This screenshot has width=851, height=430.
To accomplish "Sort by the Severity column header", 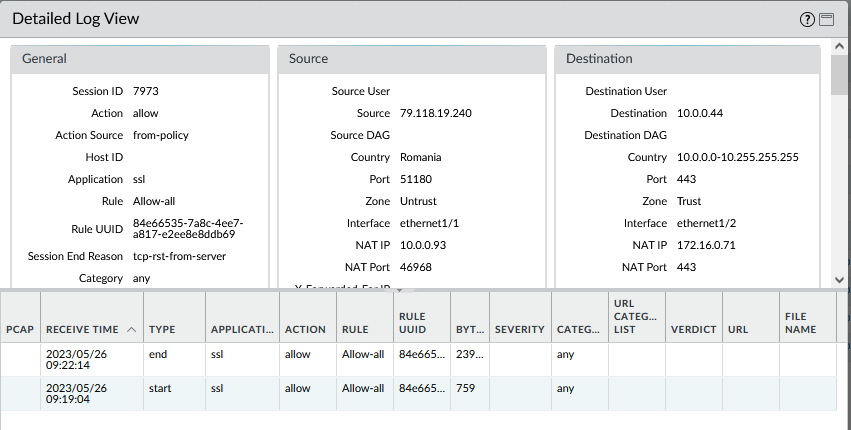I will pos(519,329).
